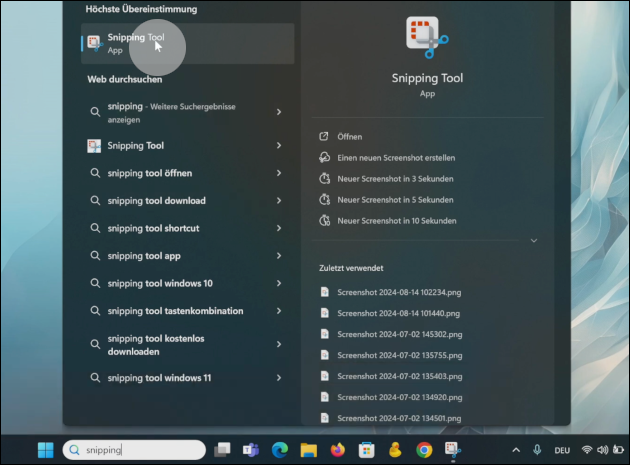Open the yellow duck app on the taskbar
The image size is (630, 465).
pyautogui.click(x=395, y=450)
